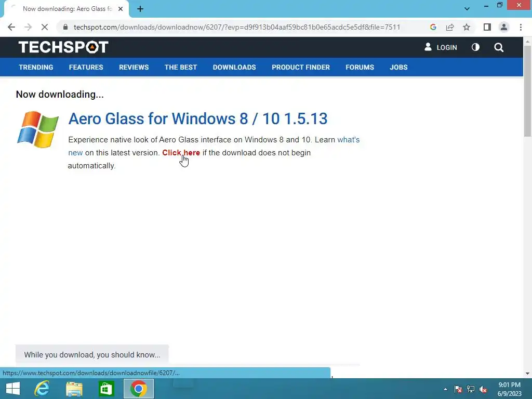
Task: Open the REVIEWS menu
Action: 134,67
